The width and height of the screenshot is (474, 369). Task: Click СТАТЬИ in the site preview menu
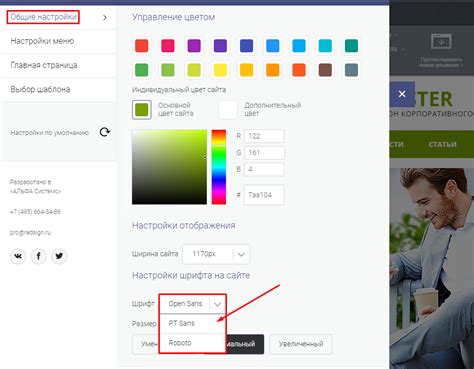pyautogui.click(x=442, y=145)
